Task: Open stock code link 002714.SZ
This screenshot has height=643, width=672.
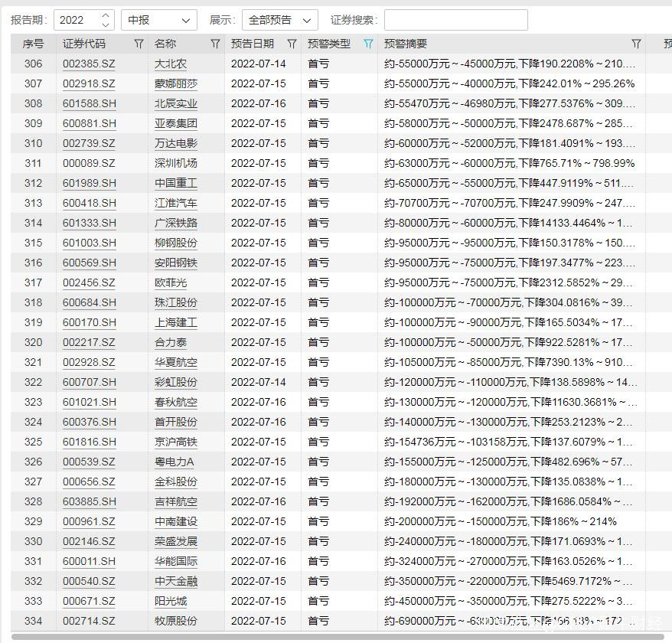Action: coord(89,621)
